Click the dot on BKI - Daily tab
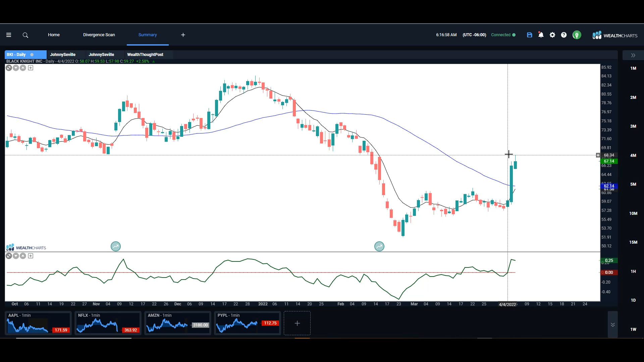Image resolution: width=644 pixels, height=362 pixels. click(x=32, y=55)
